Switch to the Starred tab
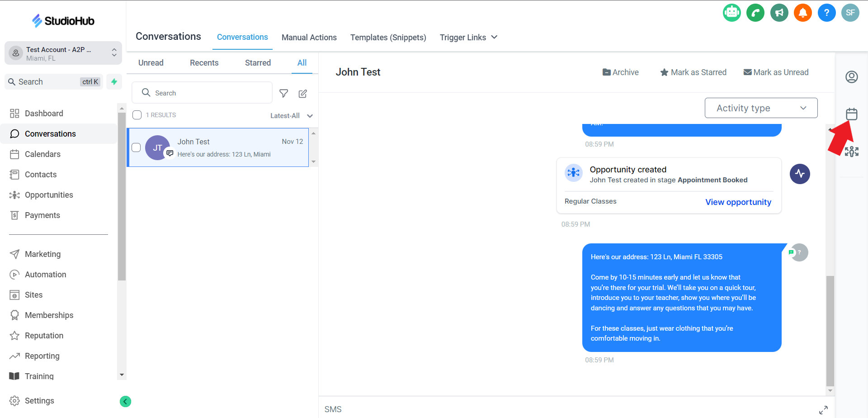The image size is (868, 418). (x=258, y=63)
